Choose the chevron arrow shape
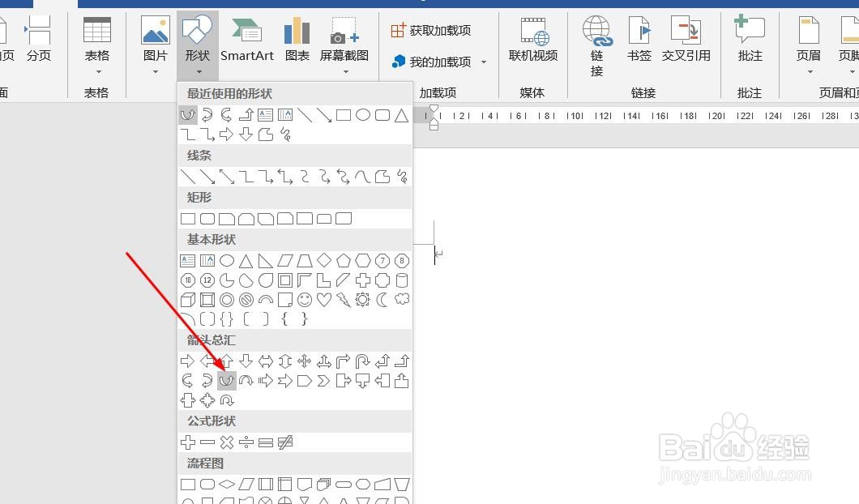The image size is (859, 504). [324, 380]
